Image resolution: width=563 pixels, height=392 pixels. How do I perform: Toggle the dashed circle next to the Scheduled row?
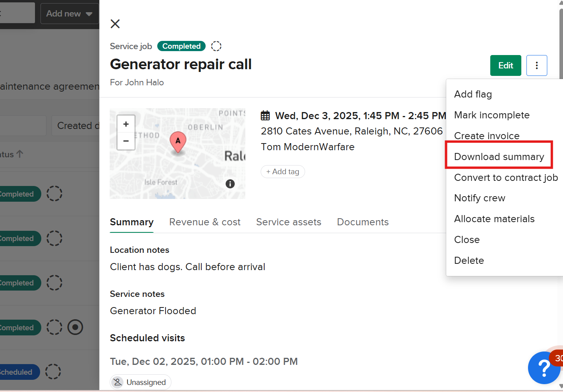coord(53,372)
